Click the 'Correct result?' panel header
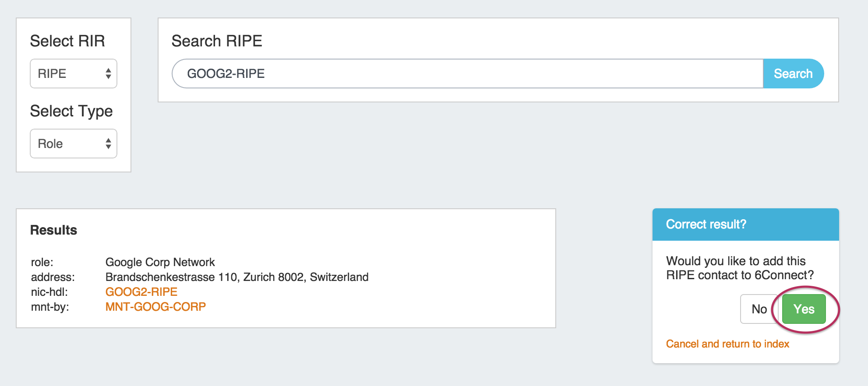 pos(745,225)
